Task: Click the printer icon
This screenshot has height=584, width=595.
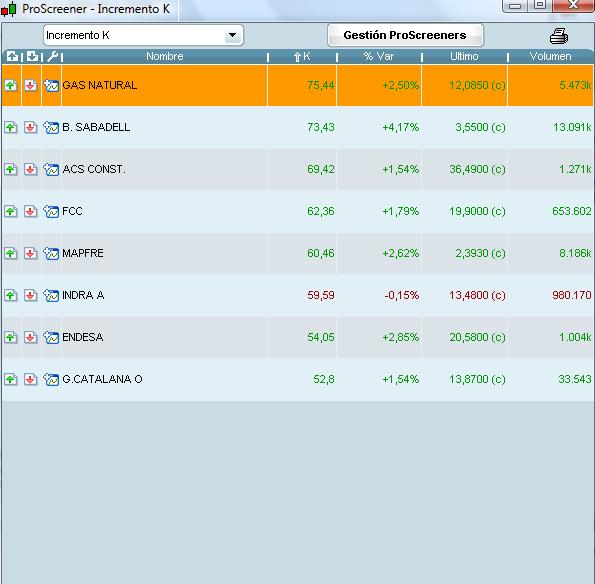Action: [559, 36]
